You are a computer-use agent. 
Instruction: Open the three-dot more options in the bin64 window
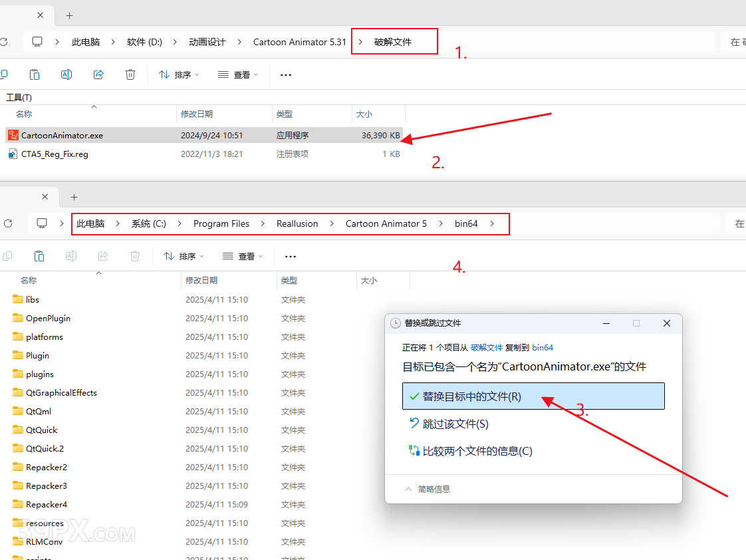coord(290,256)
